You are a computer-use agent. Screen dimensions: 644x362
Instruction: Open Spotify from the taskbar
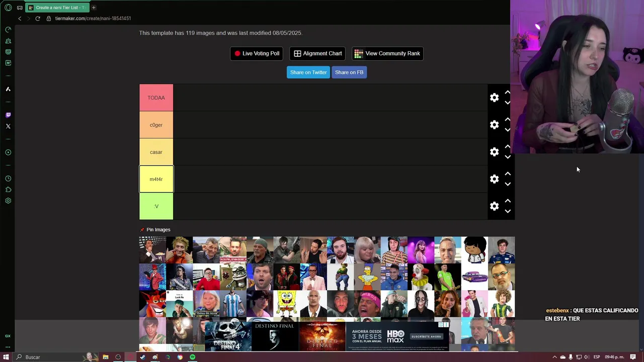[x=192, y=357]
